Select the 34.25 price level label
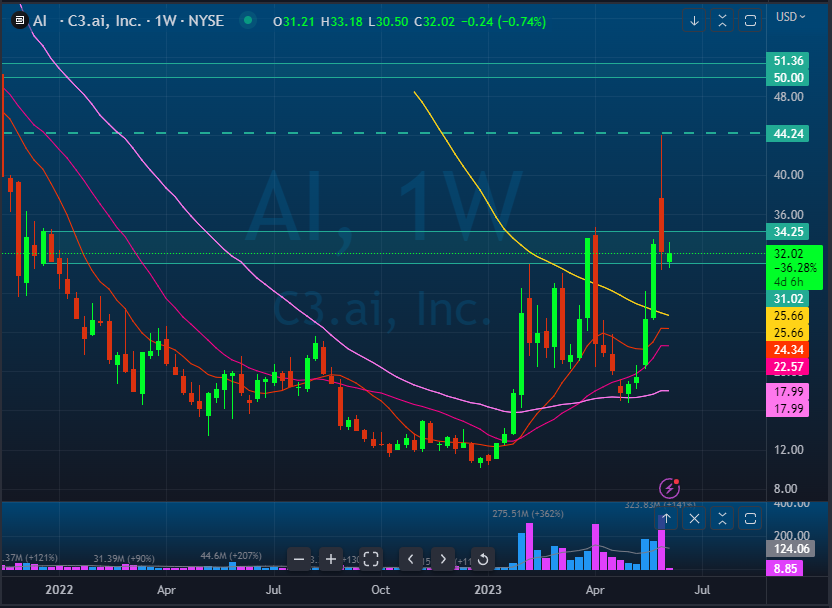Screen dimensions: 832x608 click(x=788, y=231)
